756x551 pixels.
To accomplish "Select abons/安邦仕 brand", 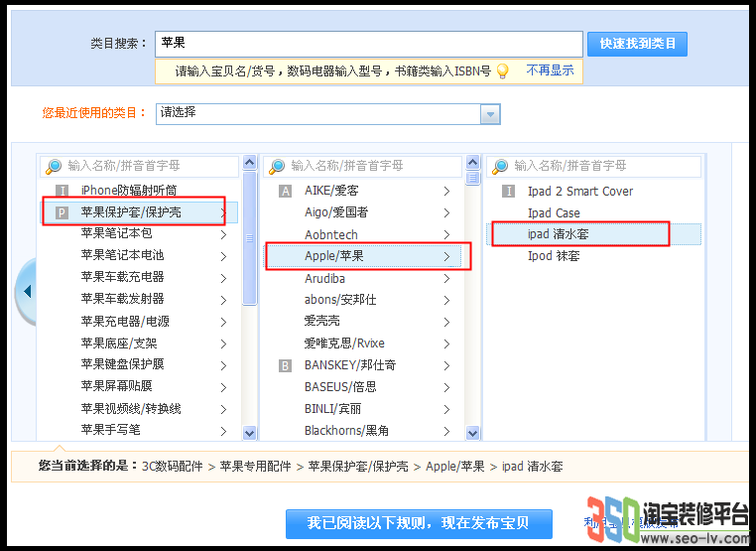I will [340, 300].
